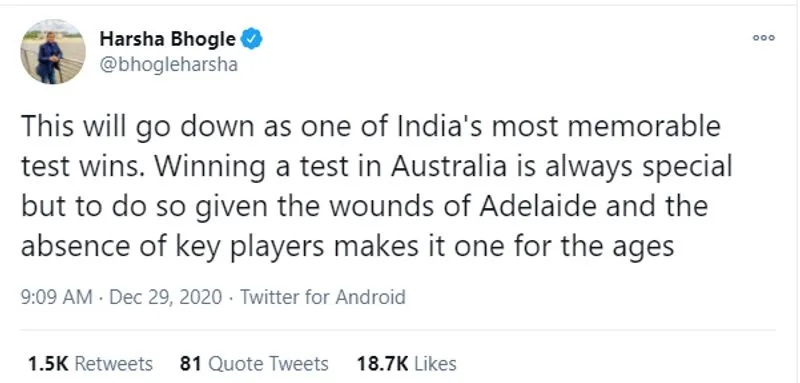This screenshot has height=383, width=800.
Task: View the Quote Tweets list
Action: [254, 364]
